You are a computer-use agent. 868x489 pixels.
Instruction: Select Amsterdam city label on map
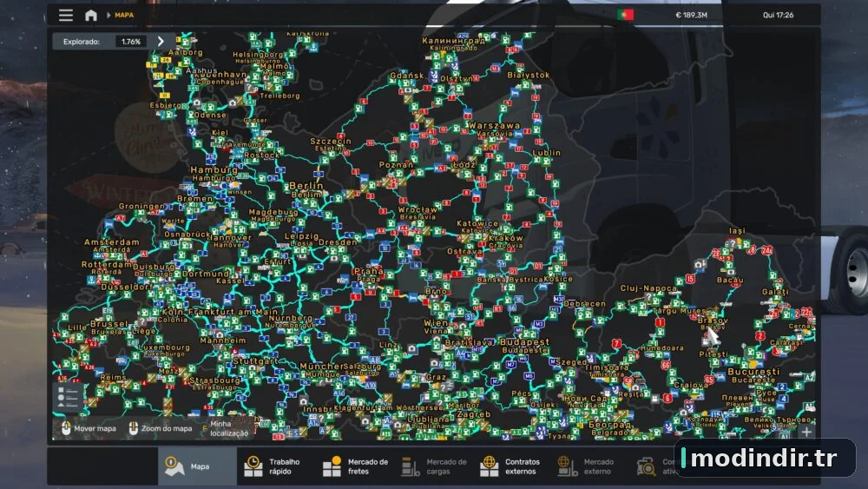(112, 242)
